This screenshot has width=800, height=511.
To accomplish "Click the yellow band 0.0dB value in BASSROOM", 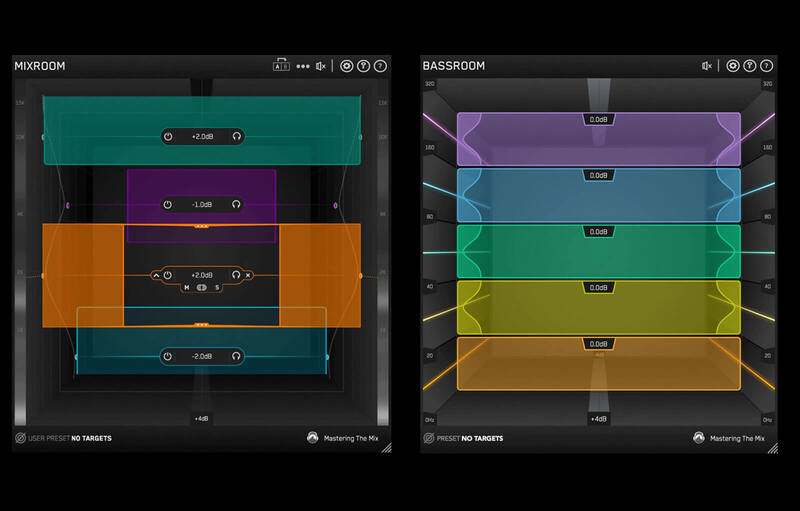I will click(599, 288).
